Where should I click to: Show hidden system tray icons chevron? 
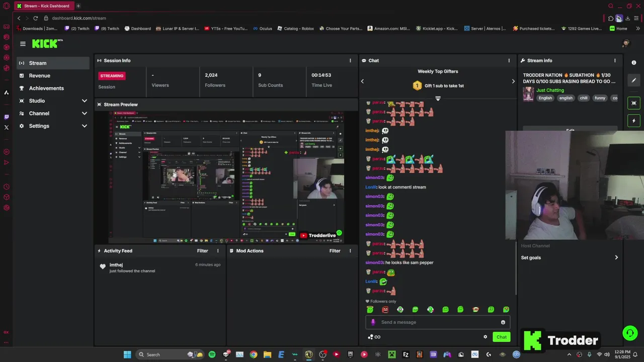coord(569,354)
